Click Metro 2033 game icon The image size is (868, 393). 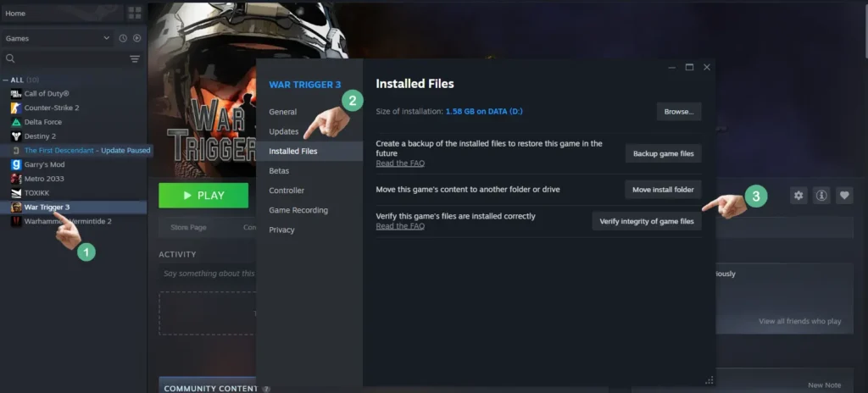click(x=16, y=179)
